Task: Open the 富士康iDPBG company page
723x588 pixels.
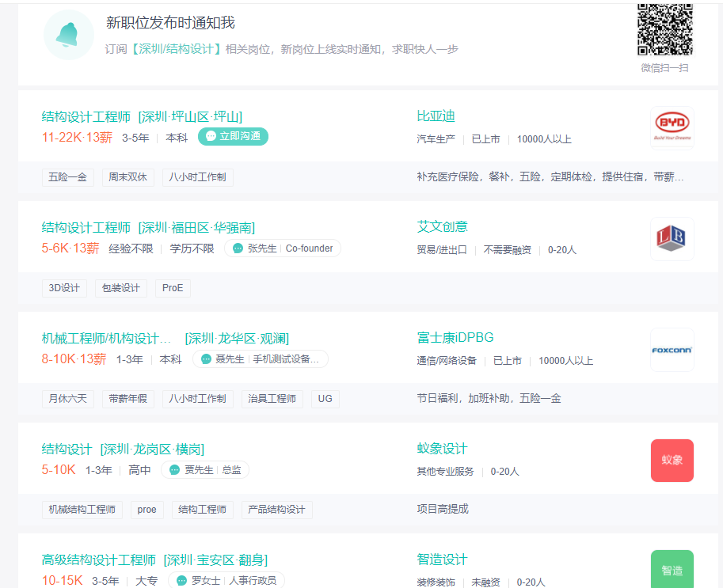Action: point(455,338)
